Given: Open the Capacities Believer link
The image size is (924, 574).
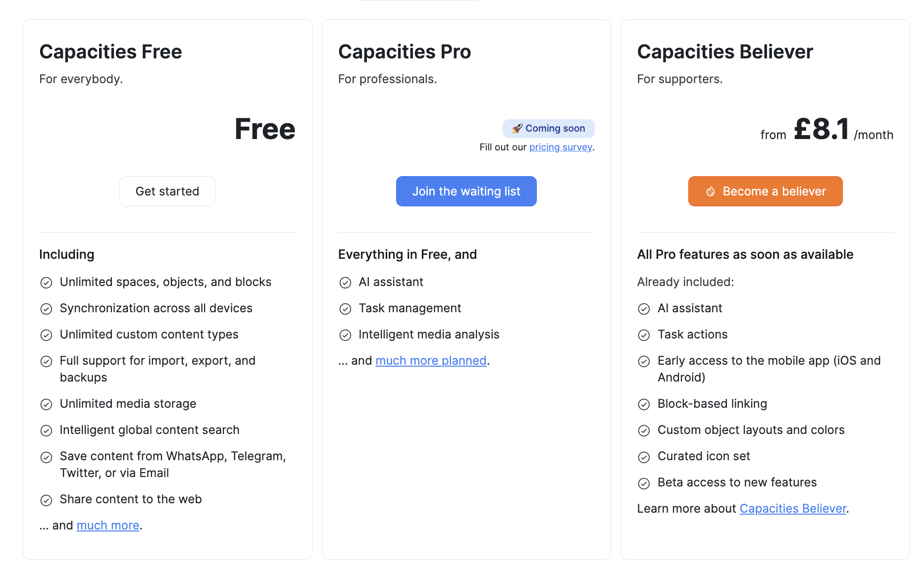Looking at the screenshot, I should coord(793,508).
